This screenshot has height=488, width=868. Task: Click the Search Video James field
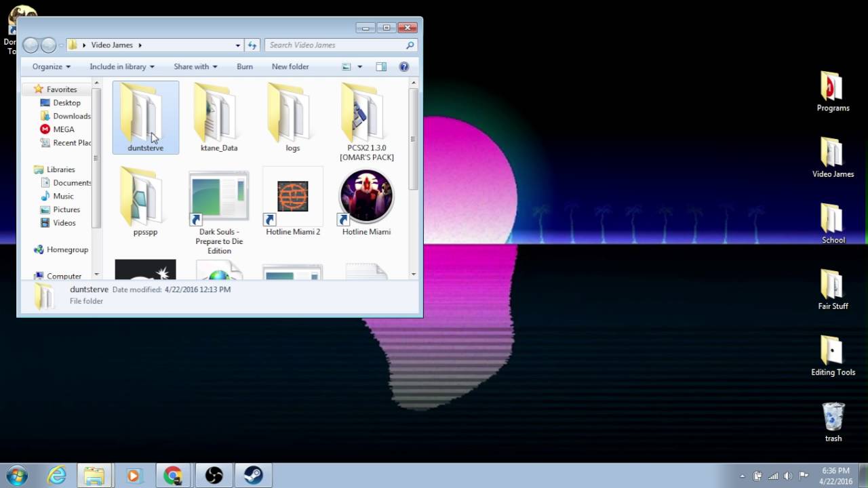pyautogui.click(x=340, y=45)
